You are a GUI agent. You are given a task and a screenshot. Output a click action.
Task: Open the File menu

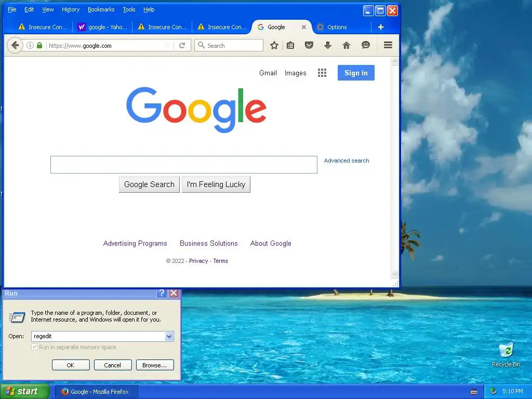[x=12, y=9]
